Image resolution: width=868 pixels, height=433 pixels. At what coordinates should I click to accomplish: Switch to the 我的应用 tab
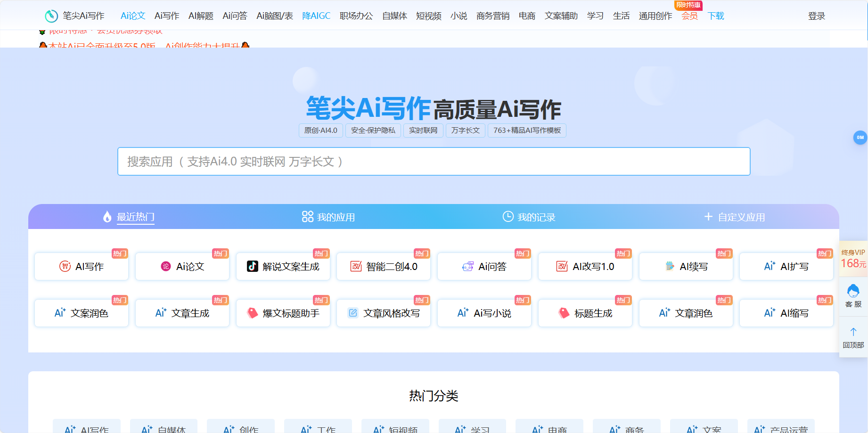328,217
